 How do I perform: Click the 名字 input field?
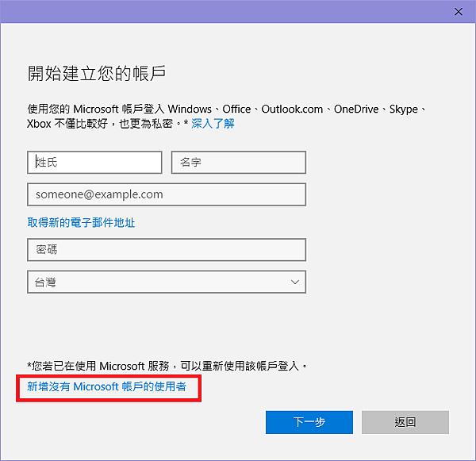[239, 163]
